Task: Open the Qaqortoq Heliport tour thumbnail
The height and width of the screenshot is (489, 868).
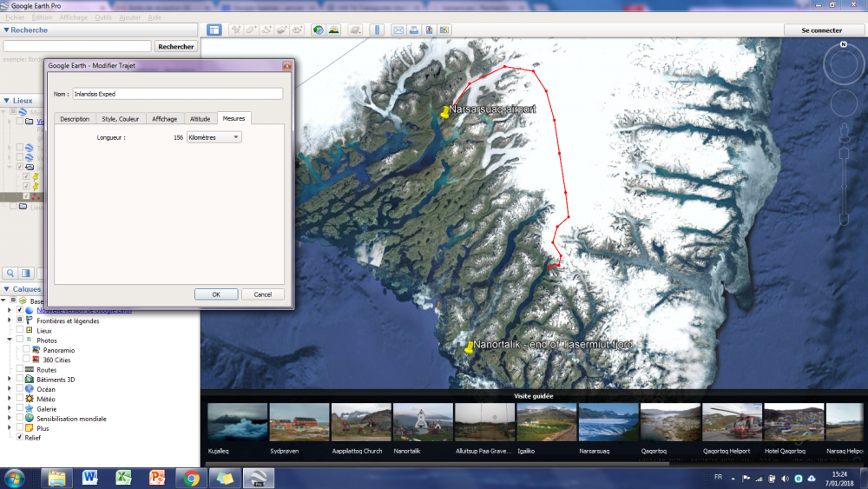Action: coord(732,422)
